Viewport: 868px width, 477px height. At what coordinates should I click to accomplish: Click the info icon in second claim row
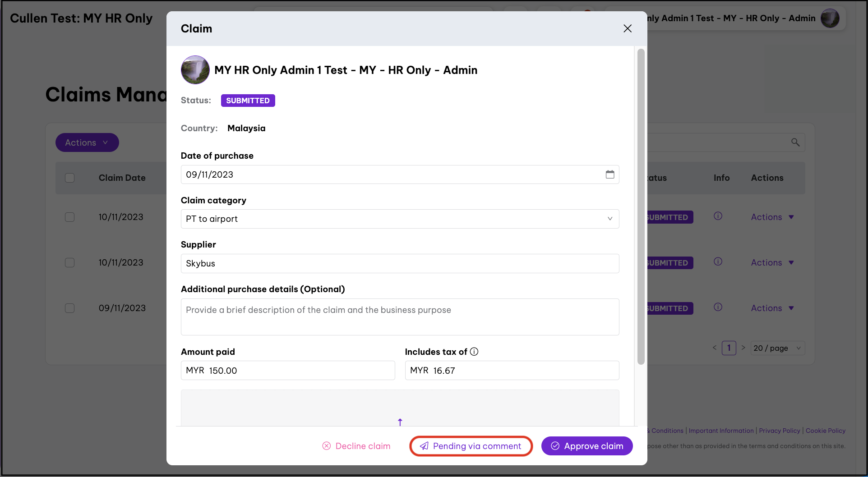[718, 262]
